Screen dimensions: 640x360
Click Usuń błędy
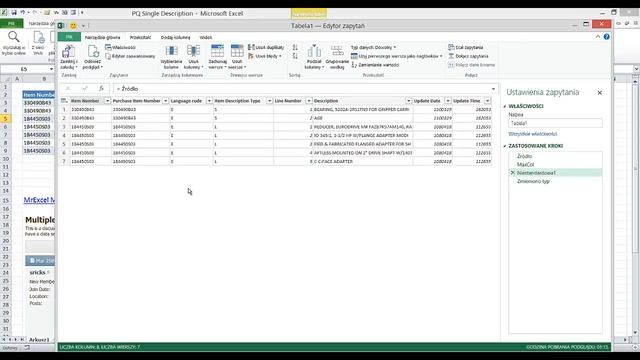coord(265,56)
